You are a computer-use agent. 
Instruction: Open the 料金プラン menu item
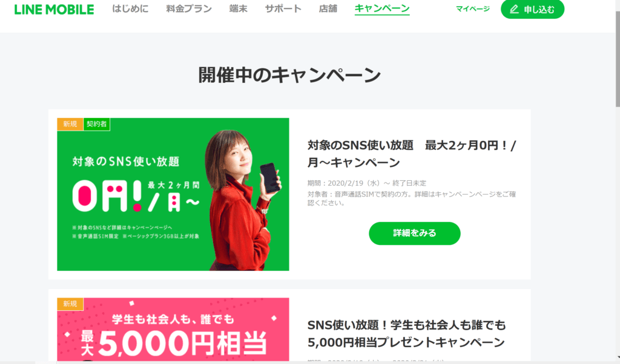pos(189,8)
